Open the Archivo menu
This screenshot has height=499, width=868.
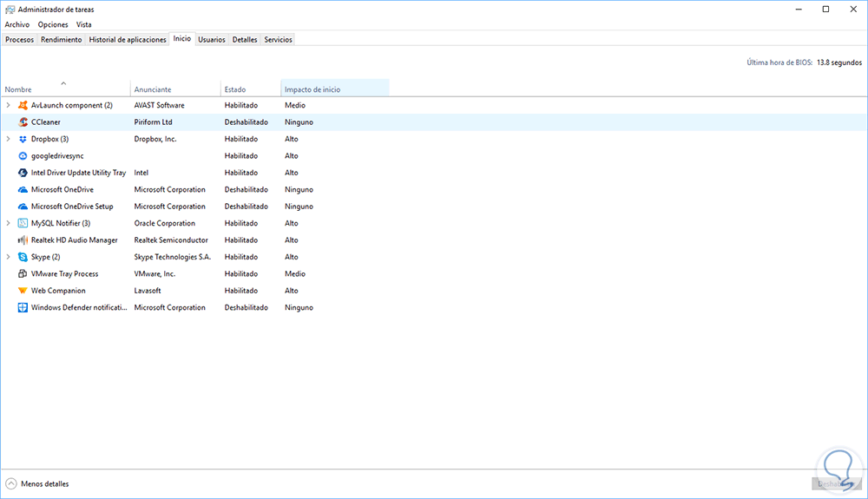[x=17, y=24]
